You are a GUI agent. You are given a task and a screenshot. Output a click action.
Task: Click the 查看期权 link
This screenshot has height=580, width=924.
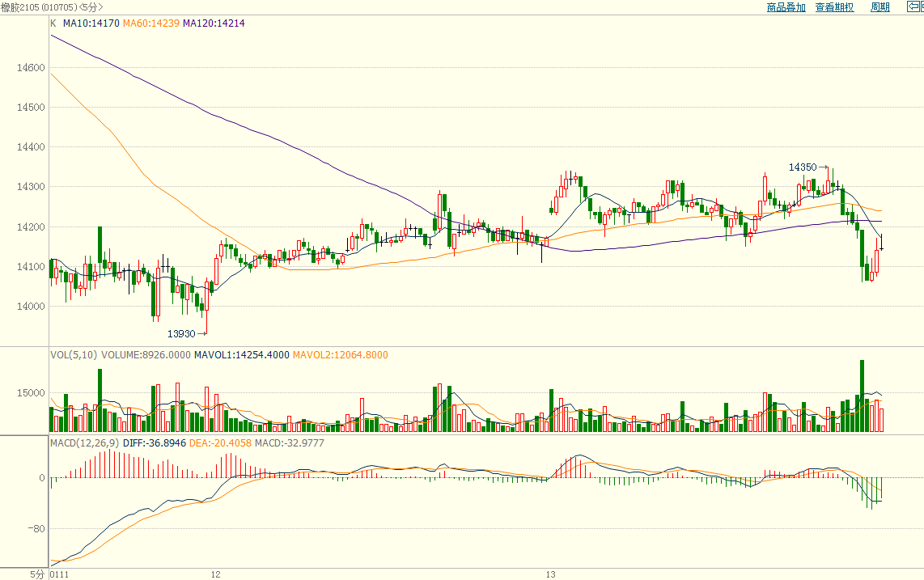pos(834,7)
